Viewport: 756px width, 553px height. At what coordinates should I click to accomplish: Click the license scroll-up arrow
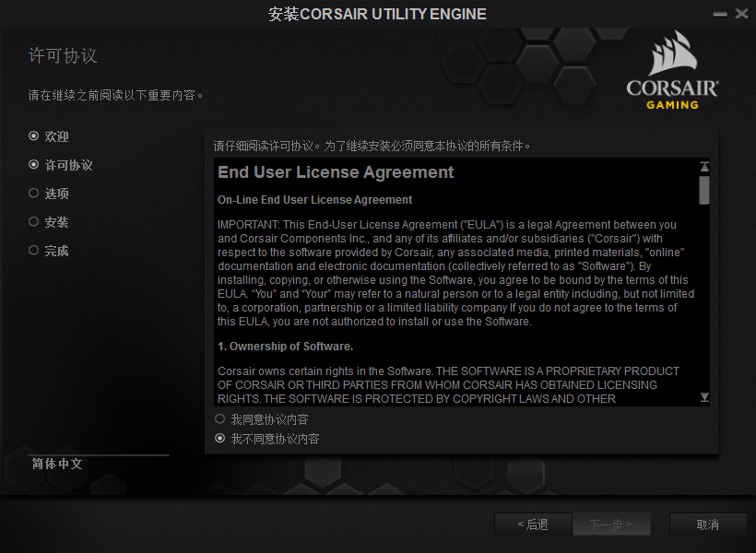tap(704, 167)
